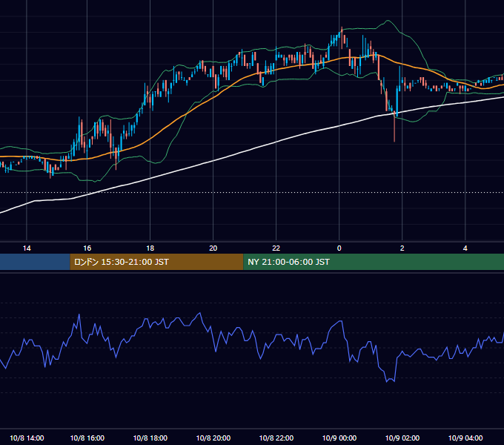Click the hour label 14 on the price chart axis
This screenshot has width=504, height=445.
point(27,248)
